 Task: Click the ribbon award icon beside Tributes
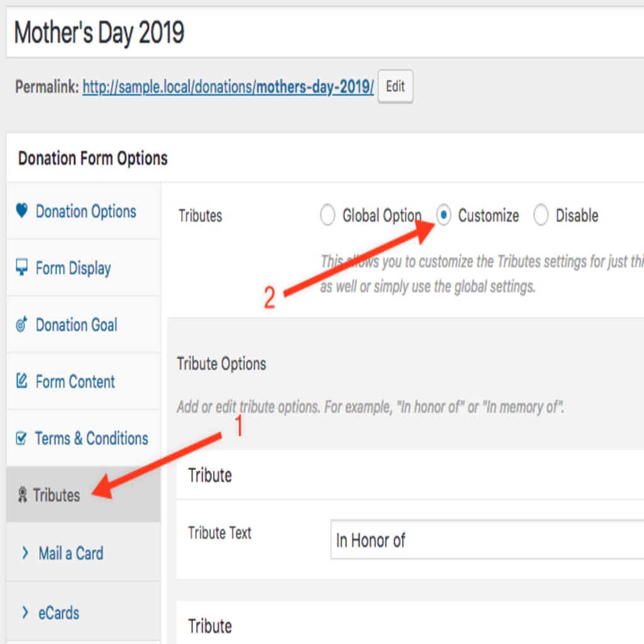pyautogui.click(x=23, y=494)
